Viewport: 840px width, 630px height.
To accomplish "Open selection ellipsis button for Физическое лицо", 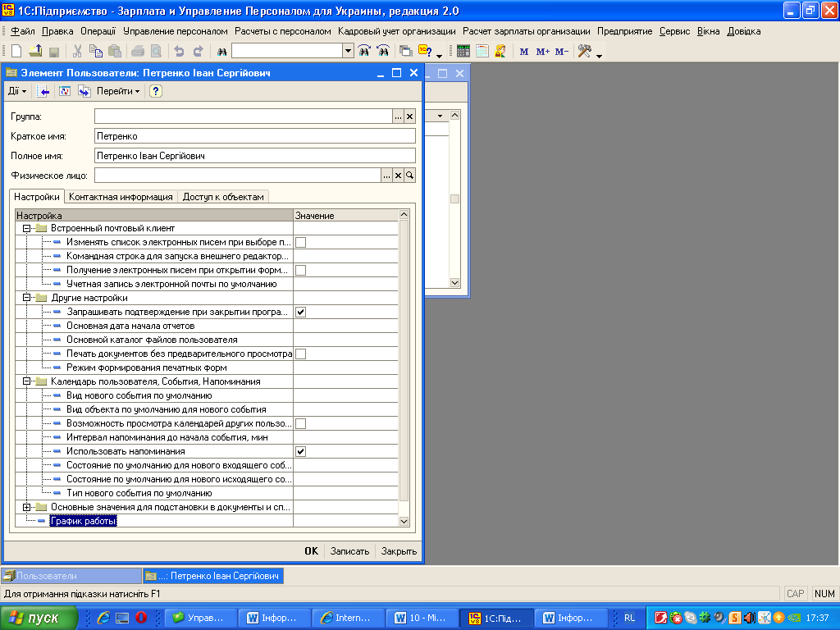I will tap(387, 176).
